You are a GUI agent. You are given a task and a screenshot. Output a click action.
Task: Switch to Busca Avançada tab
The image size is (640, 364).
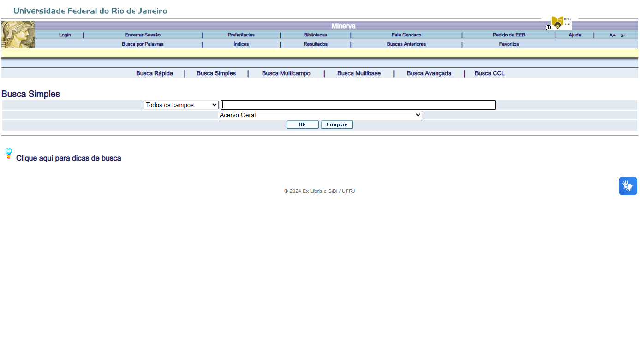[x=429, y=73]
